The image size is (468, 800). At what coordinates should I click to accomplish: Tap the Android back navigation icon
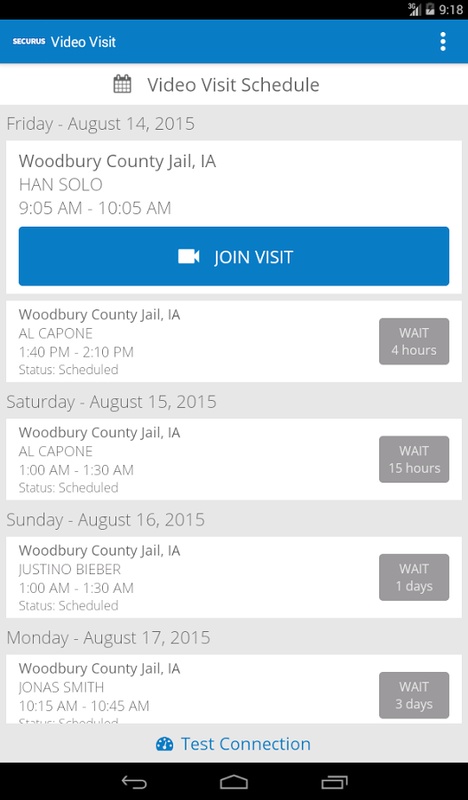click(134, 782)
